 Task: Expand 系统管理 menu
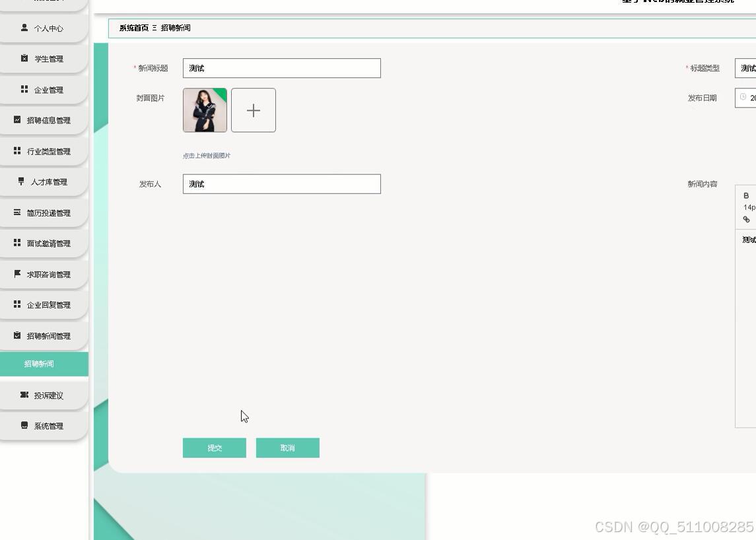coord(44,426)
